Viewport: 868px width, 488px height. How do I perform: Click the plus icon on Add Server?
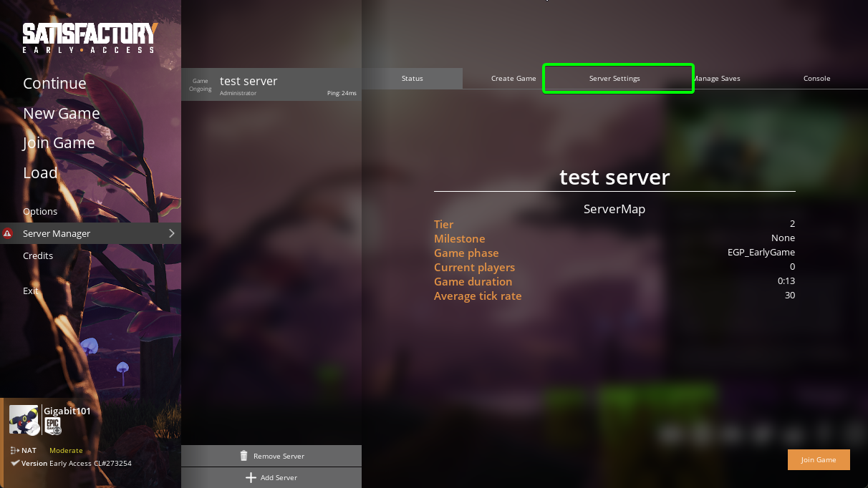(x=251, y=477)
